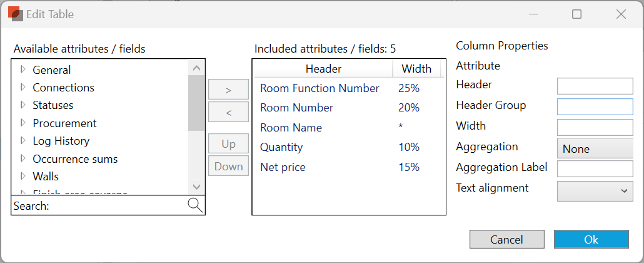Click the search magnifier icon
644x263 pixels.
click(x=195, y=205)
